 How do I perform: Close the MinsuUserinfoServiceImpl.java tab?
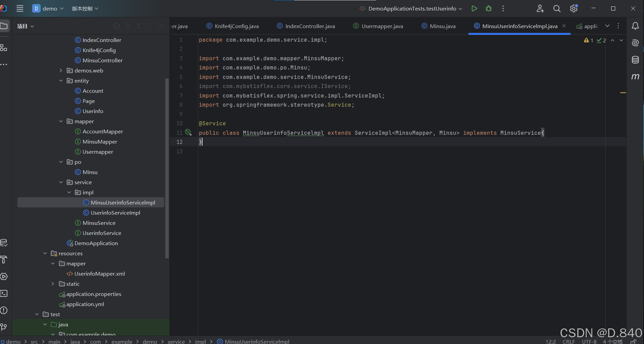[564, 25]
